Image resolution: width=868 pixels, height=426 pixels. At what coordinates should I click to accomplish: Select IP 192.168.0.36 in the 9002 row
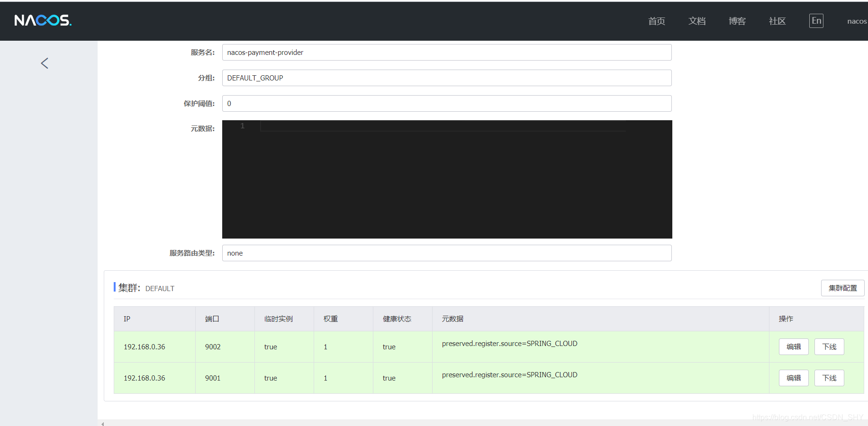(x=145, y=347)
